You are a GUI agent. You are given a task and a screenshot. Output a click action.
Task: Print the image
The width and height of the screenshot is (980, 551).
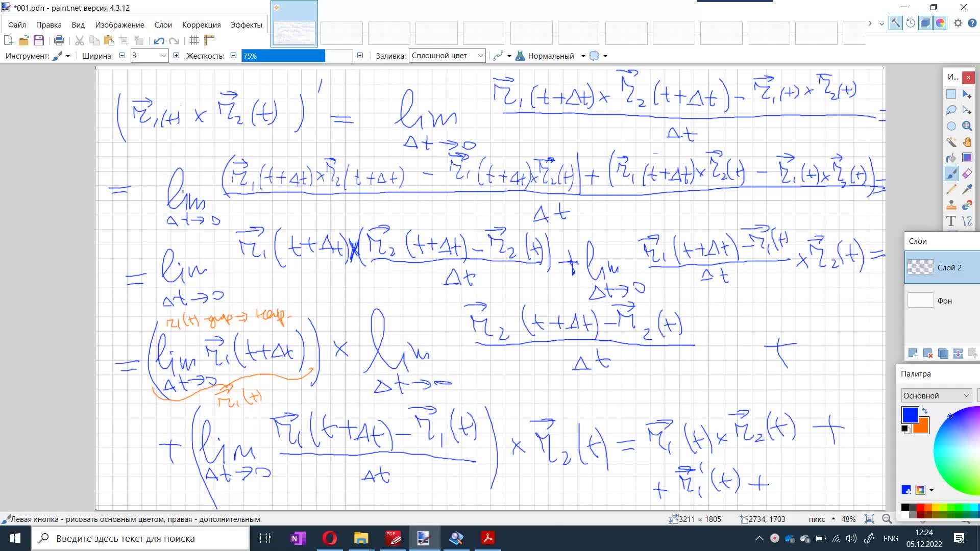(59, 40)
